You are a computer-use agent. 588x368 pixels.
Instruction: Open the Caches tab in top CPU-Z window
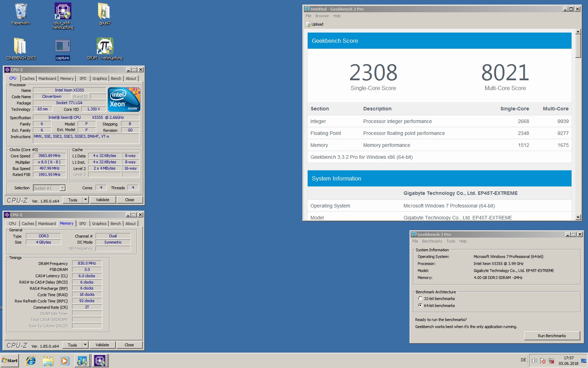[x=28, y=79]
